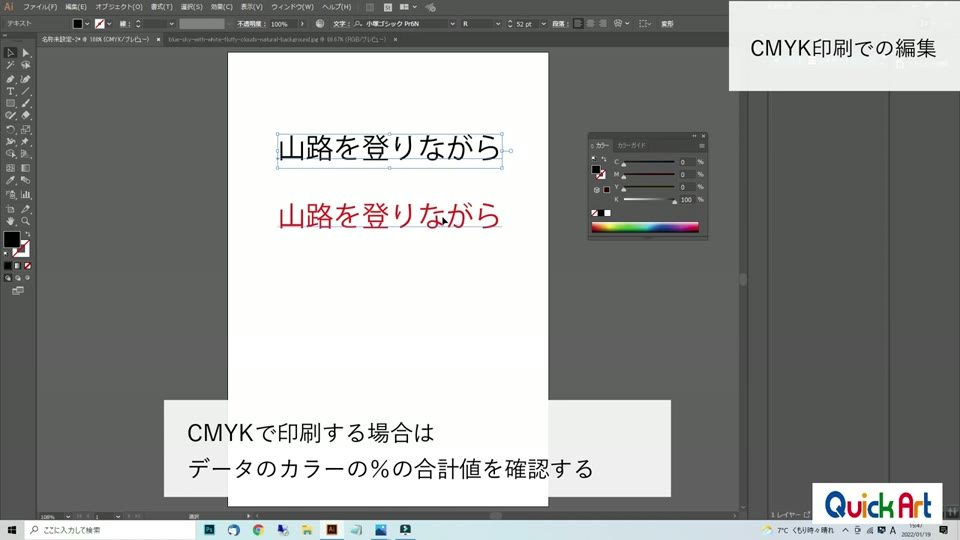Screen dimensions: 960x540
Task: Click the 変形 button in control bar
Action: [x=667, y=24]
